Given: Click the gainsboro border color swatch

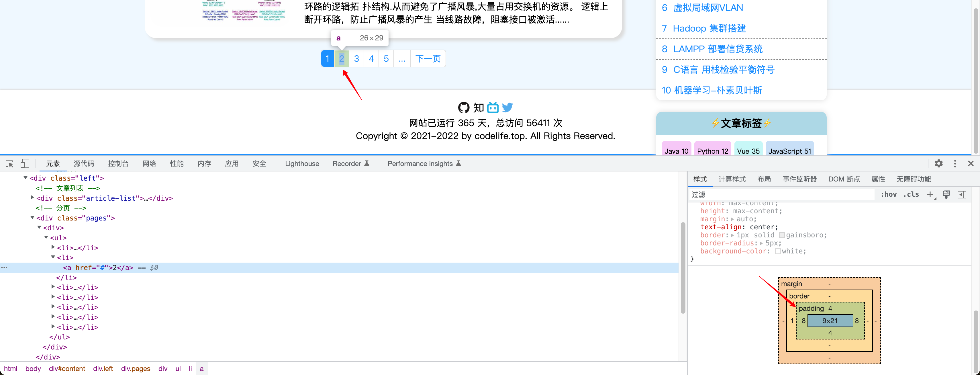Looking at the screenshot, I should (x=782, y=235).
